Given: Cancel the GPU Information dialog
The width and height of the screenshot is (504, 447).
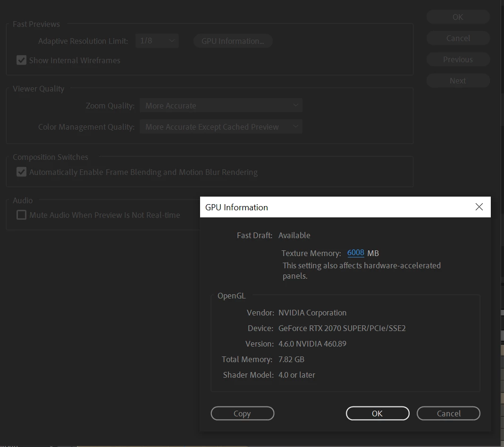Looking at the screenshot, I should coord(448,413).
